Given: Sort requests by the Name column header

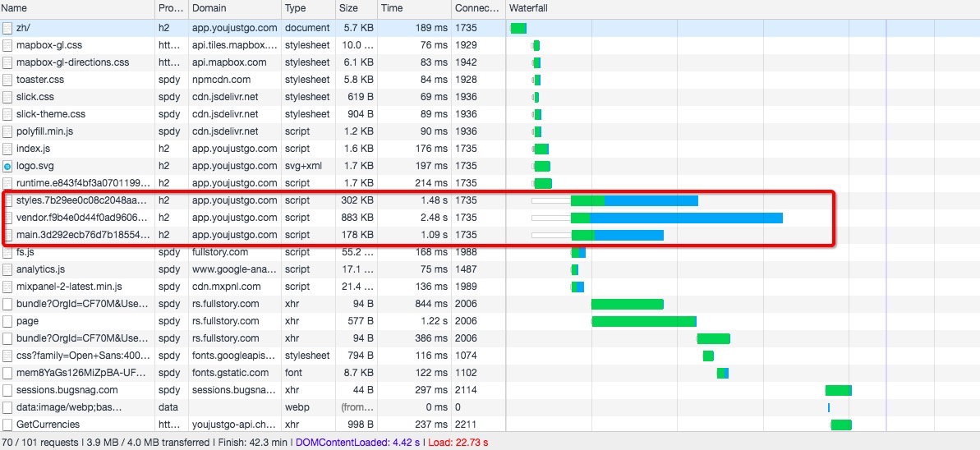Looking at the screenshot, I should coord(77,9).
